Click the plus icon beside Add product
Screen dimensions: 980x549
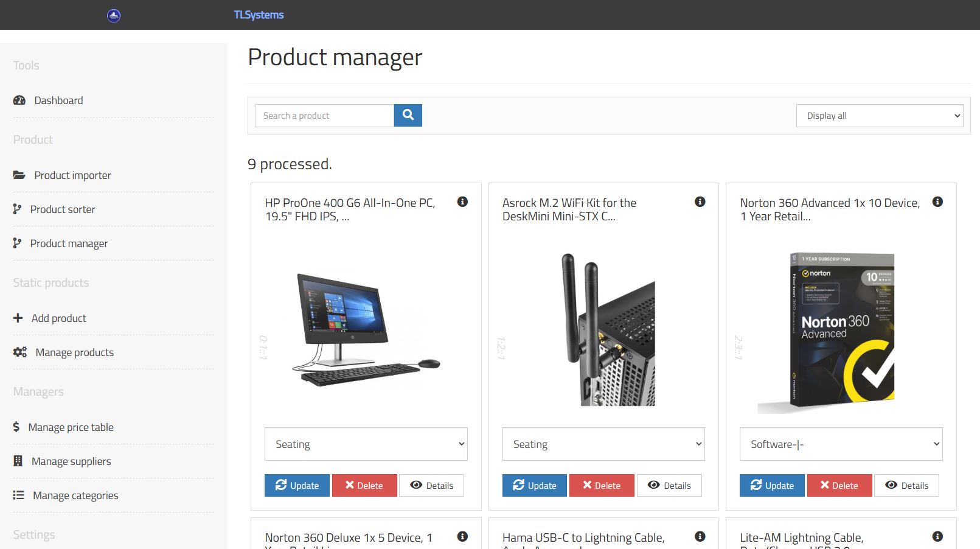[x=18, y=318]
